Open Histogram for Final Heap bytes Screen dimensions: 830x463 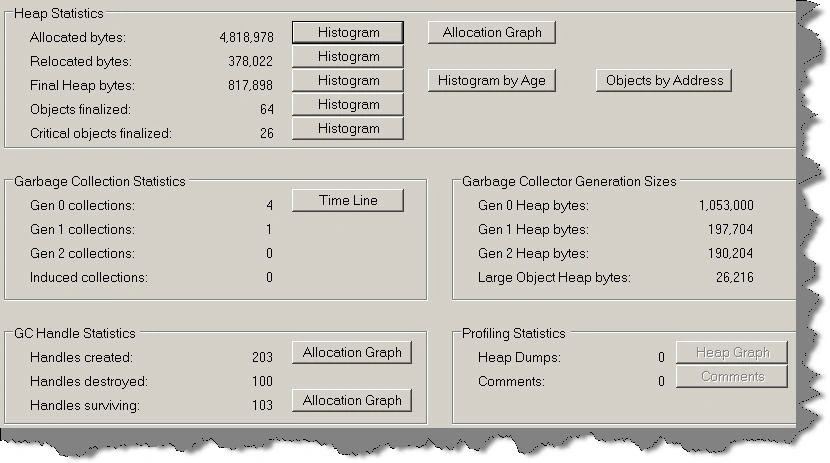348,80
